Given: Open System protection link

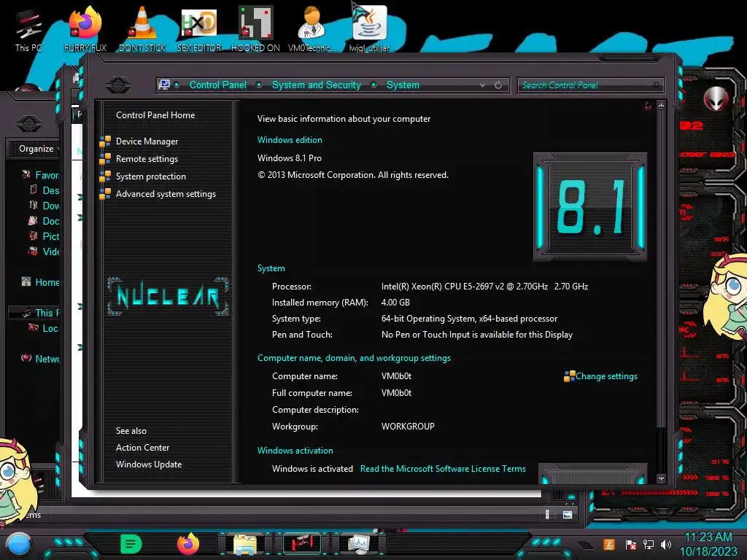Looking at the screenshot, I should (150, 176).
